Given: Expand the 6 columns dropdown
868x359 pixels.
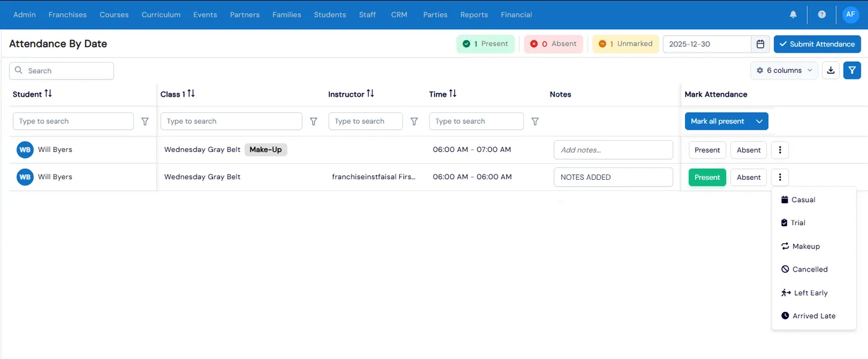Looking at the screenshot, I should 784,71.
